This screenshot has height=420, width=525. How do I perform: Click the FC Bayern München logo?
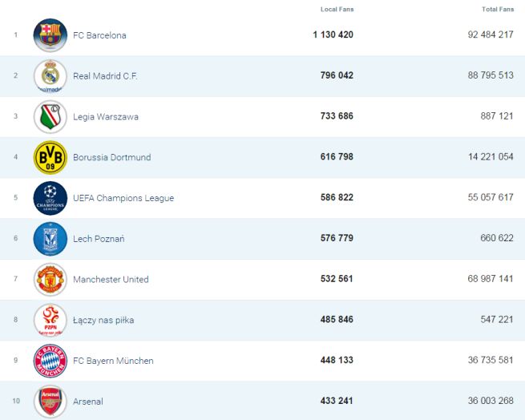pyautogui.click(x=50, y=361)
